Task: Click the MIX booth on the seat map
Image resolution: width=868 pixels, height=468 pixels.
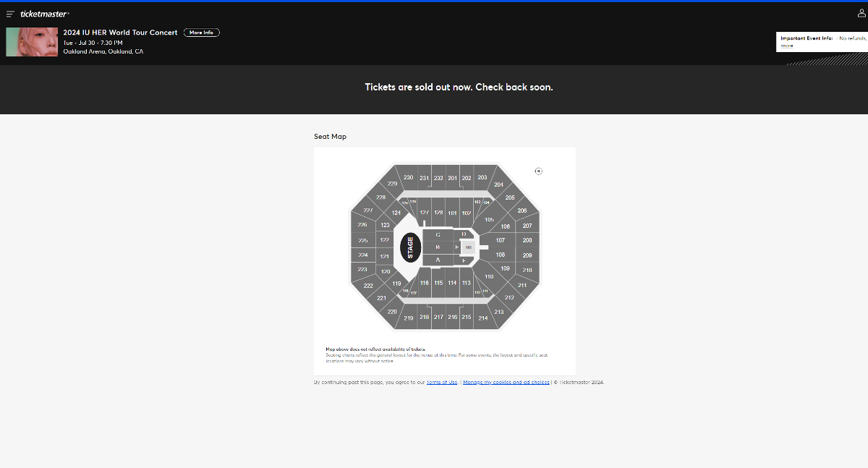Action: pos(469,247)
